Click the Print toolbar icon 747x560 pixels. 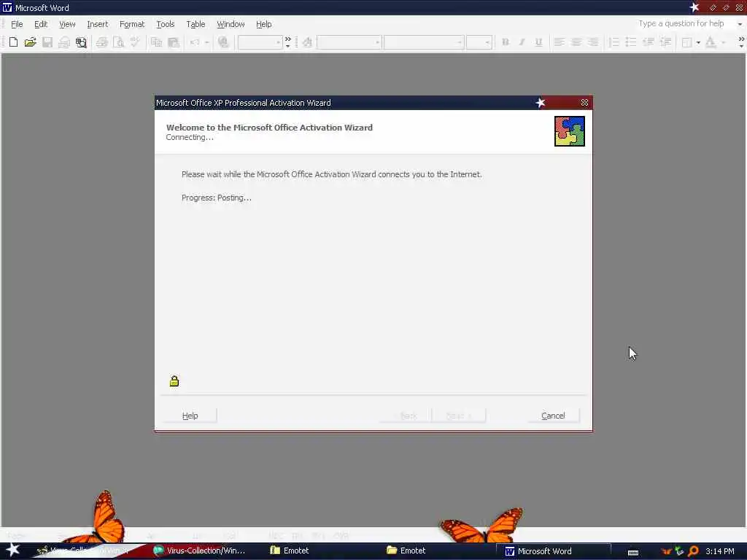(101, 42)
